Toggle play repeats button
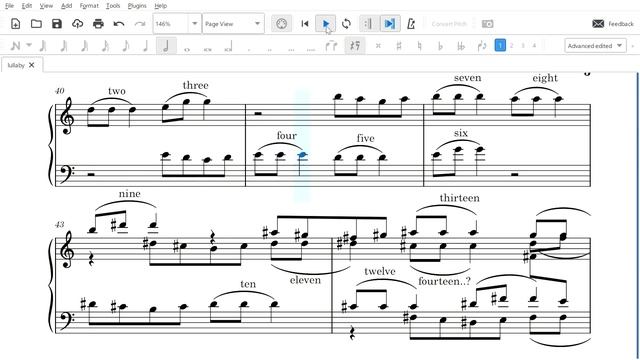 coord(368,24)
